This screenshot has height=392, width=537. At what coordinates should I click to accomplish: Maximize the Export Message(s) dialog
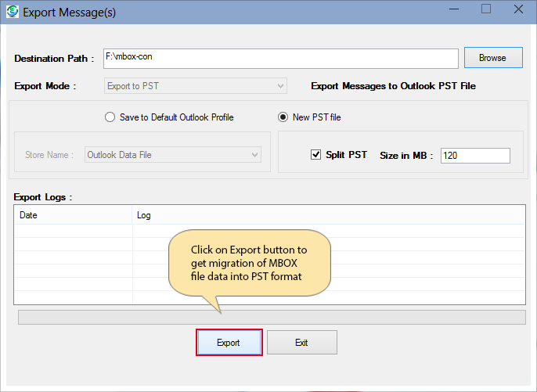[x=485, y=9]
